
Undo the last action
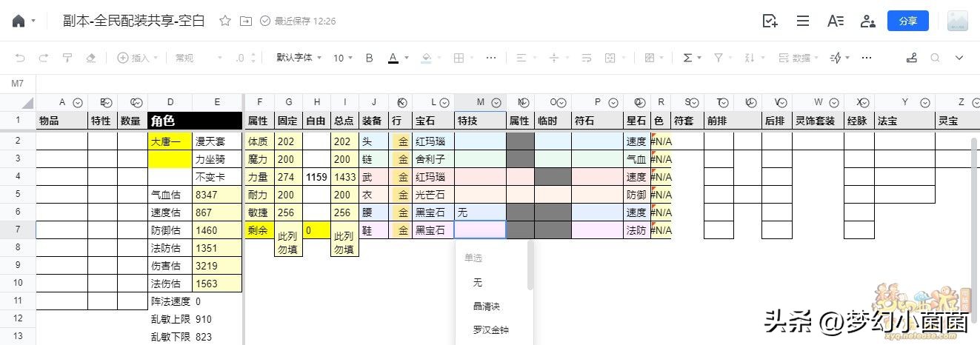click(x=20, y=58)
